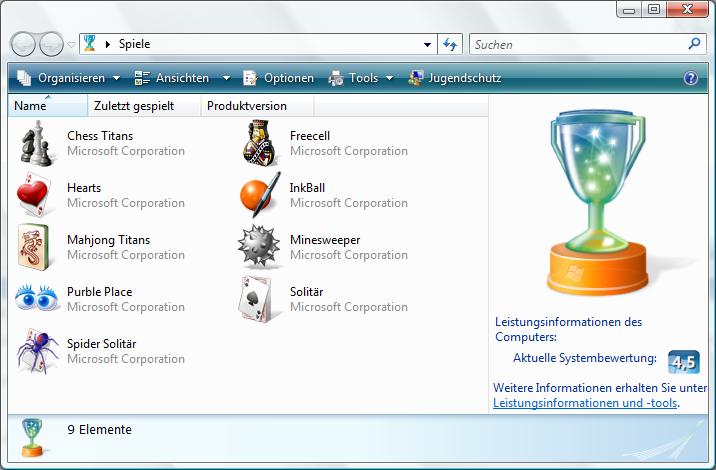Click the search magnifier icon
Viewport: 716px width, 470px height.
coord(694,44)
